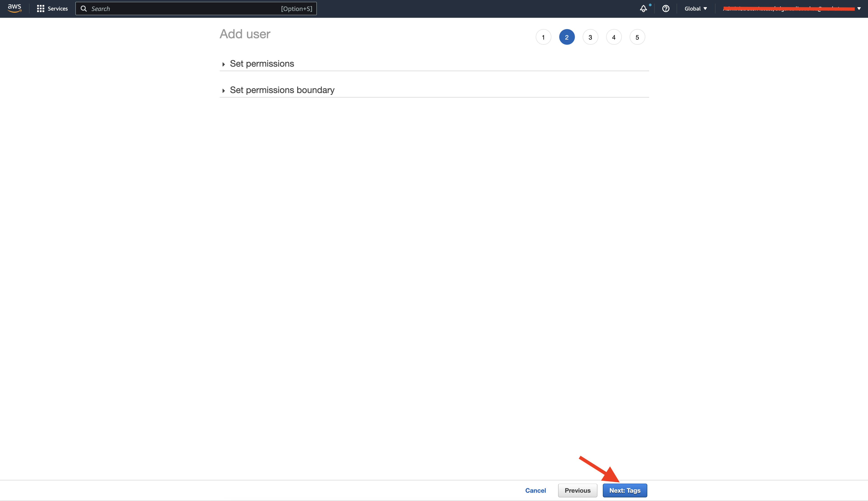Click the Previous button

(x=578, y=490)
